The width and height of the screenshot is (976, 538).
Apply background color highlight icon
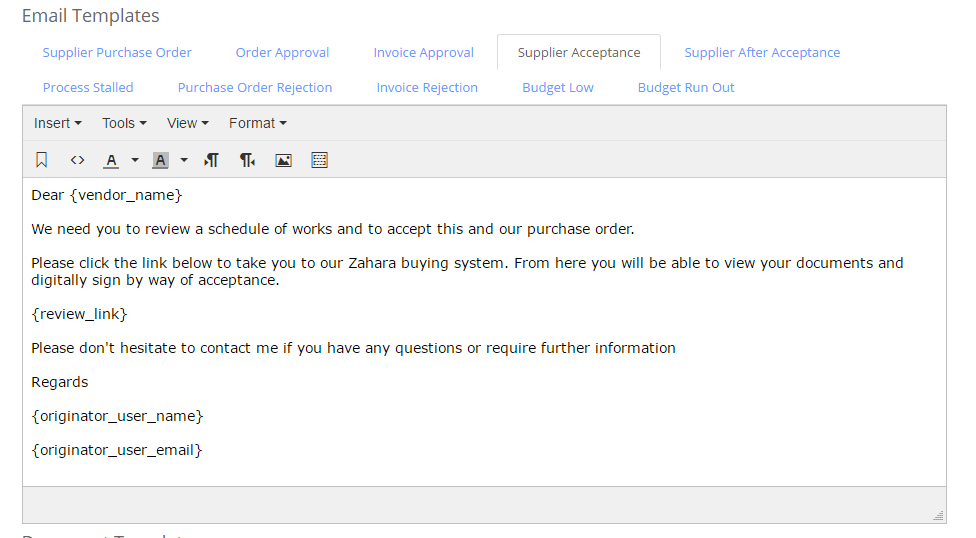click(x=161, y=160)
